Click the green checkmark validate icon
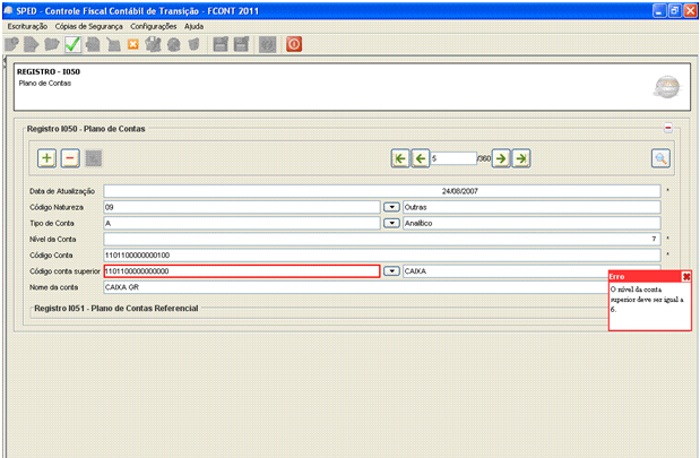The image size is (700, 458). 73,44
